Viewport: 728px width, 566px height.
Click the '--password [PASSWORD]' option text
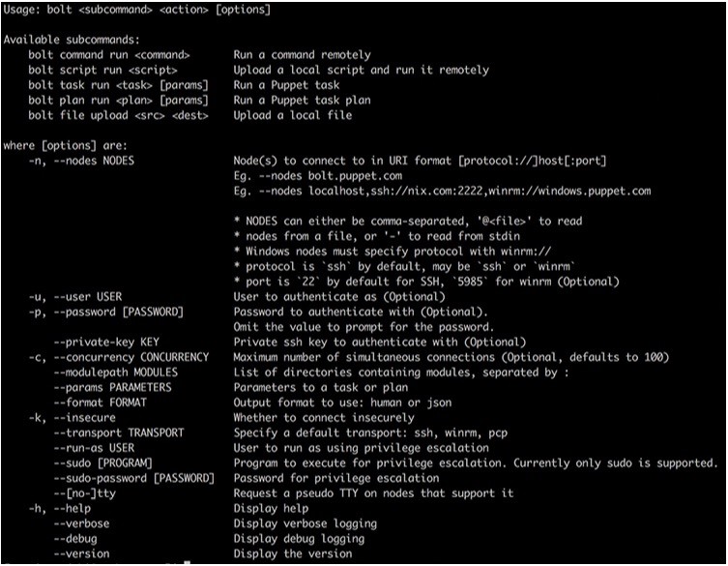pyautogui.click(x=119, y=312)
